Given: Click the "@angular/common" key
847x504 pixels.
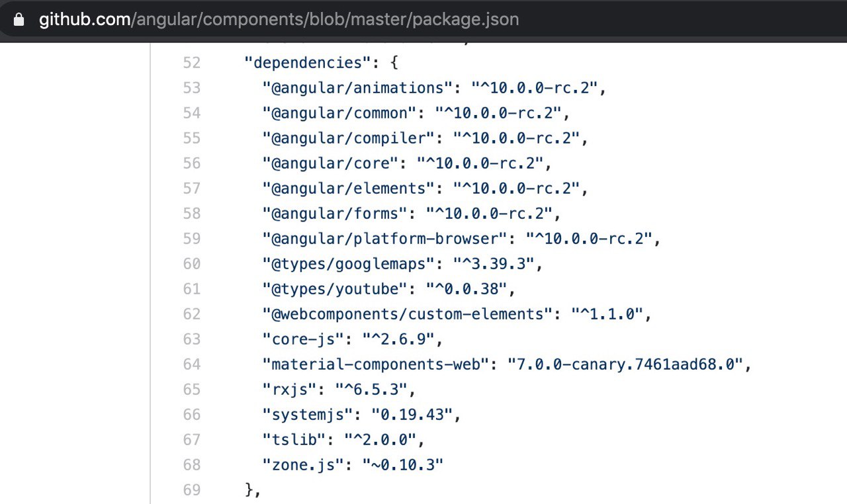Looking at the screenshot, I should pyautogui.click(x=339, y=113).
